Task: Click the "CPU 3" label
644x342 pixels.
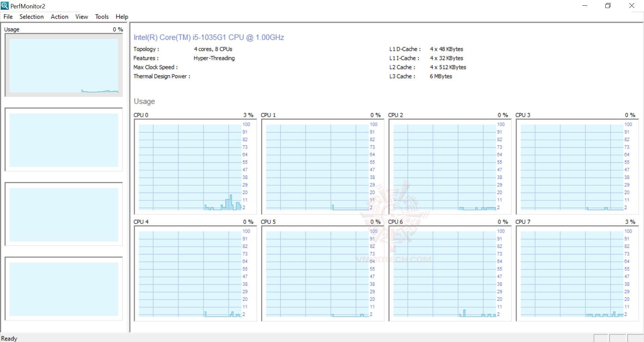Action: click(x=523, y=115)
